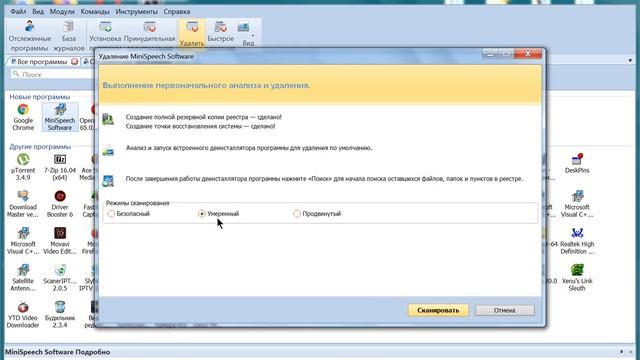Select the Microsoft Visual C++ icon below Download Master
Screen dimensions: 640x360
pyautogui.click(x=23, y=240)
